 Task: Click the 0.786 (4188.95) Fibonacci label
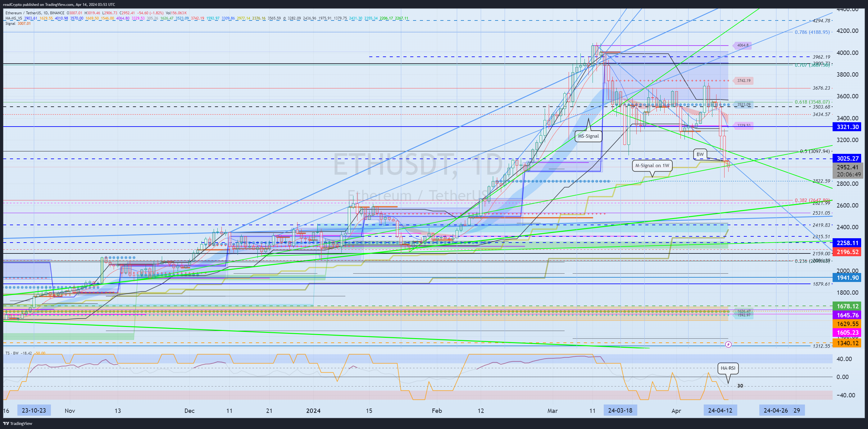pos(812,32)
